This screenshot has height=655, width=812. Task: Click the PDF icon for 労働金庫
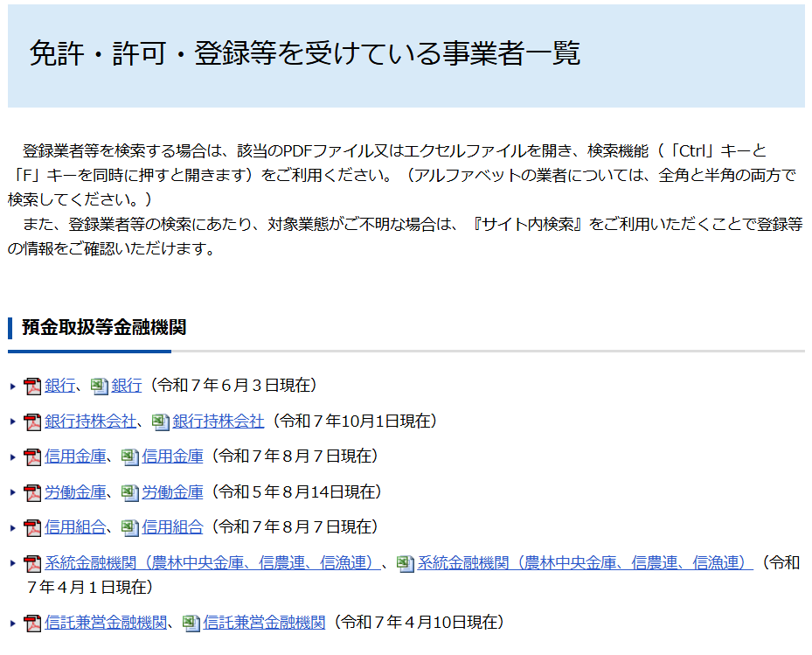point(32,492)
